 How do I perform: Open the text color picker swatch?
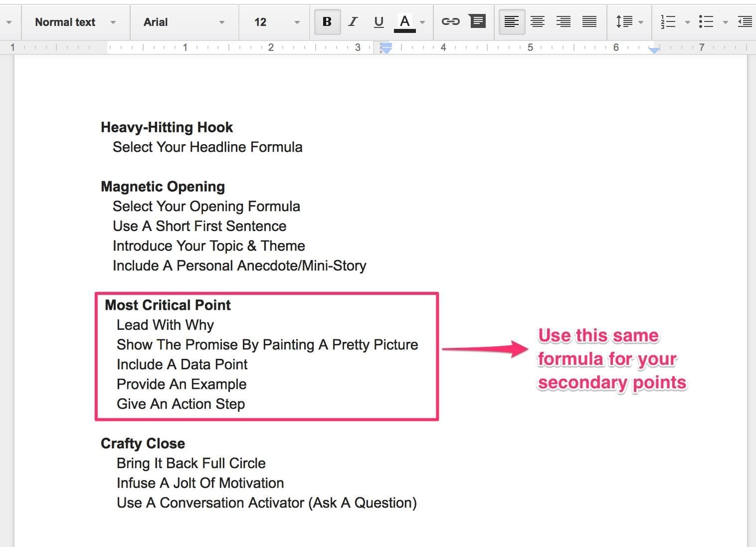pyautogui.click(x=405, y=21)
